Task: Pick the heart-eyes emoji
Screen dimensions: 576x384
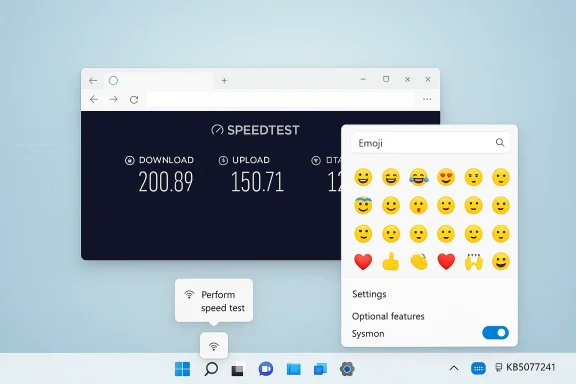Action: click(x=446, y=177)
